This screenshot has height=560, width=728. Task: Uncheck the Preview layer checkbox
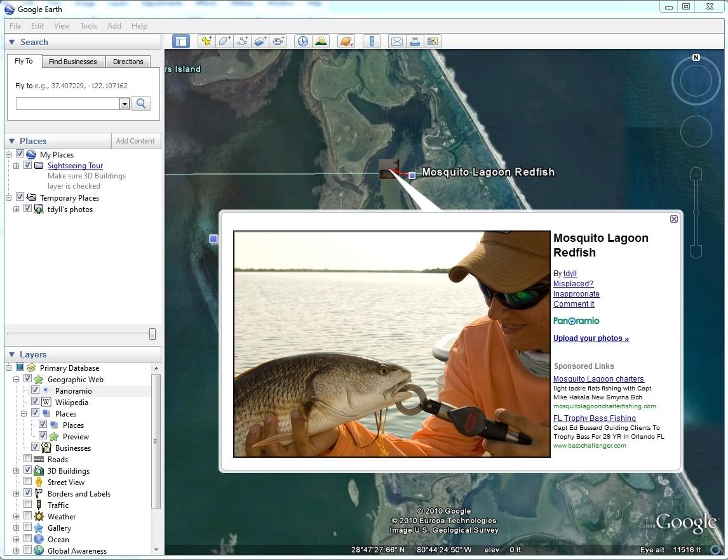click(43, 436)
